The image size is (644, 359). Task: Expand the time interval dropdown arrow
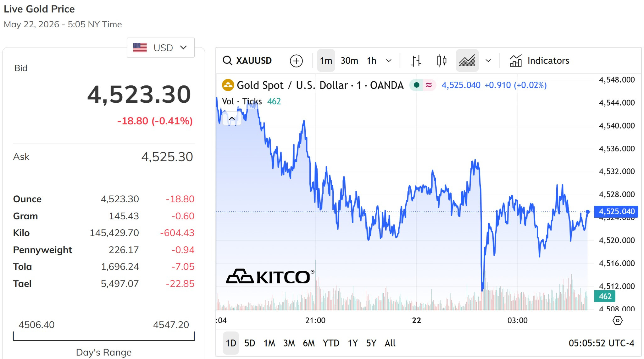[389, 61]
